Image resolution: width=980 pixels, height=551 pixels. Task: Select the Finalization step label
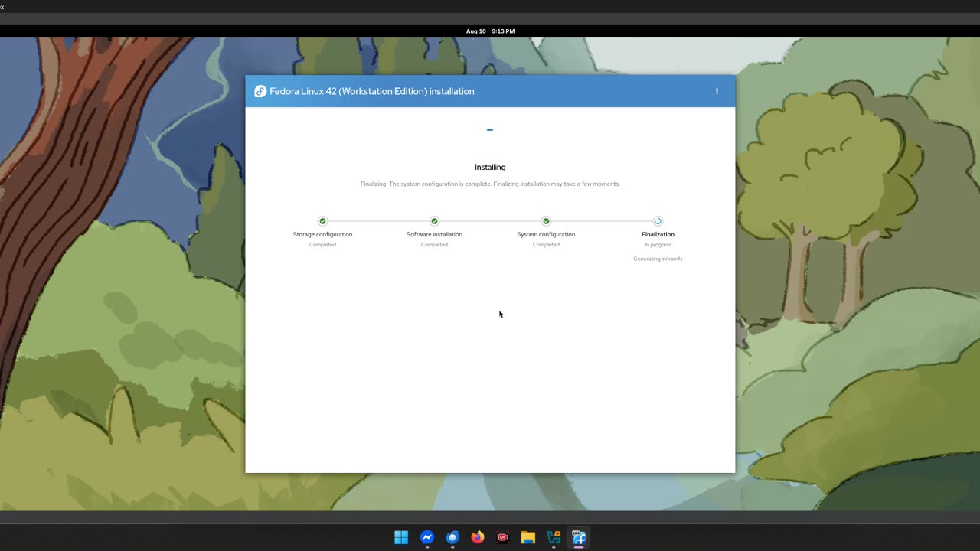click(658, 234)
